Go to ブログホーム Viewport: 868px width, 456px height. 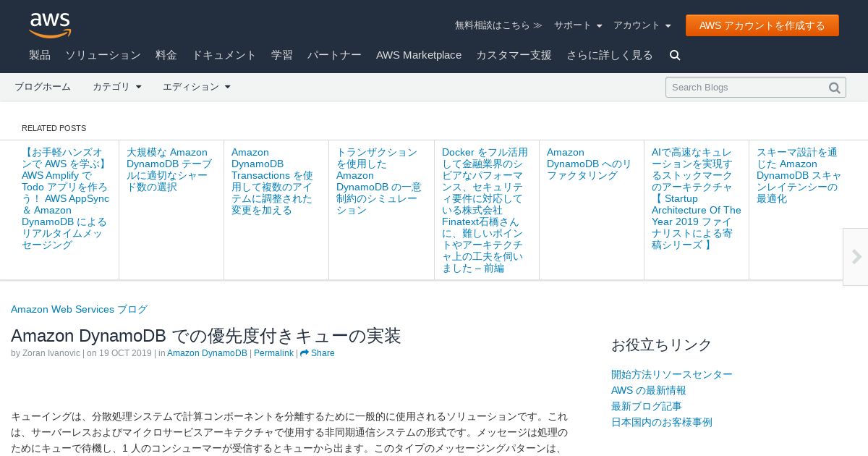[x=43, y=87]
